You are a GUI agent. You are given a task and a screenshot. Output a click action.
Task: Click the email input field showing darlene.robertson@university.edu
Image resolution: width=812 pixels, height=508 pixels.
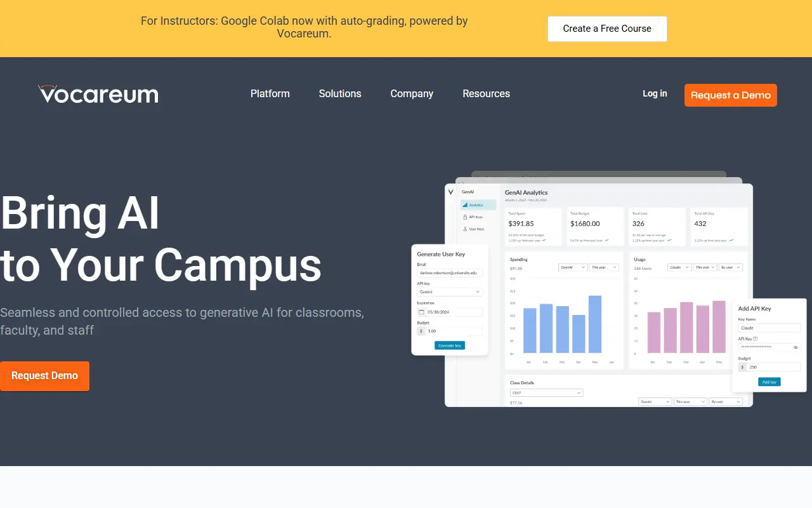[449, 272]
